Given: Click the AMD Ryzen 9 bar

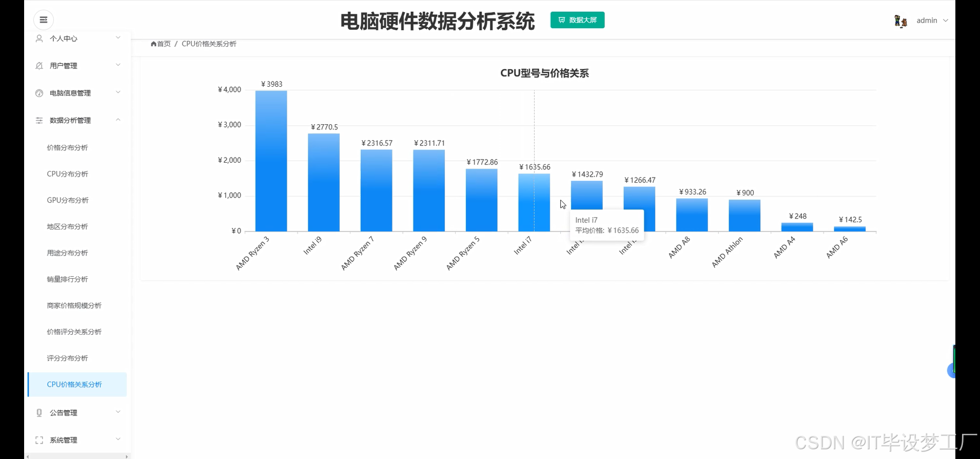Looking at the screenshot, I should 429,190.
